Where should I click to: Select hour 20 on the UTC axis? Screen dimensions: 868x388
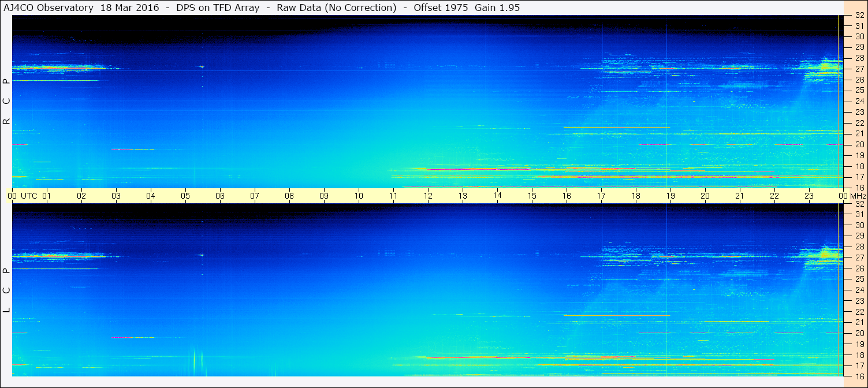705,196
